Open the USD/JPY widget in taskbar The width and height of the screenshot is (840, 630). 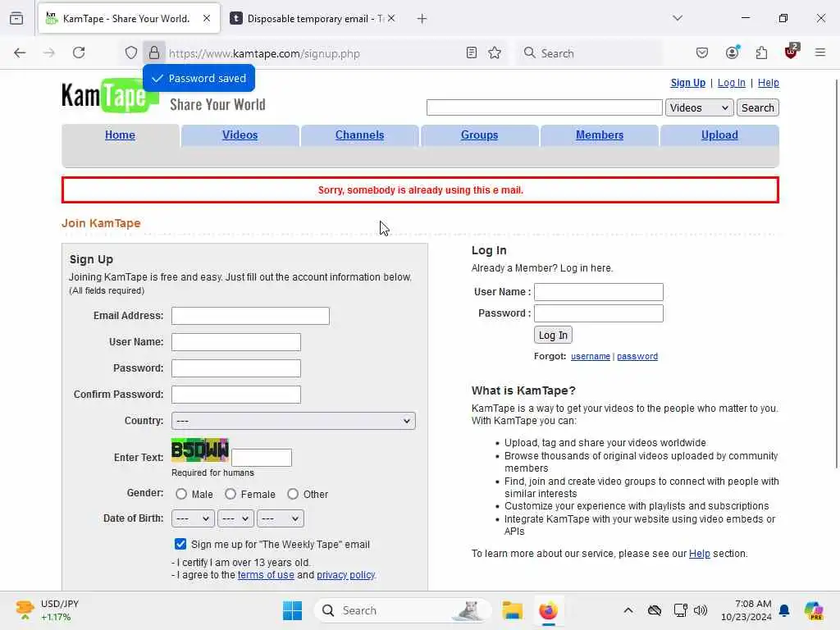47,610
